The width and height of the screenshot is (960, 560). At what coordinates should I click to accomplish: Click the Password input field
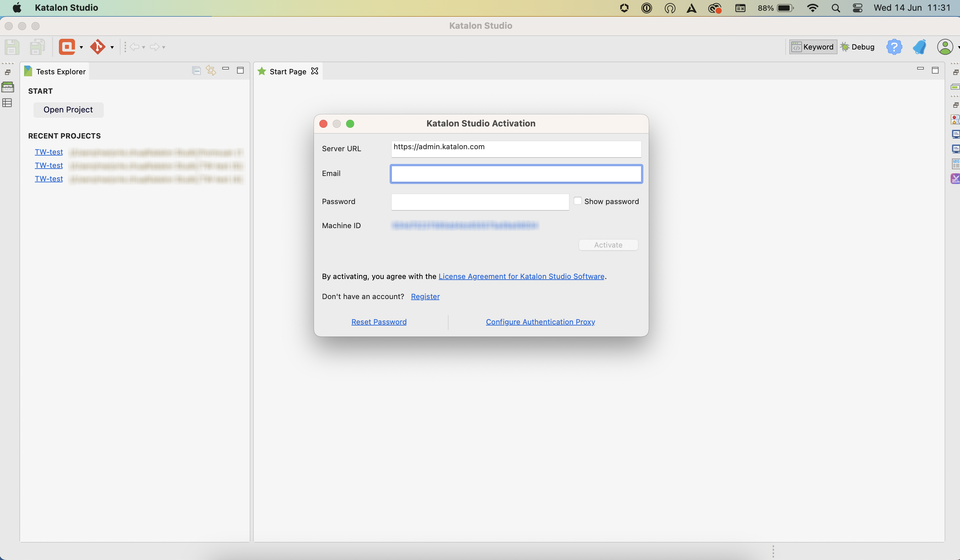coord(480,202)
